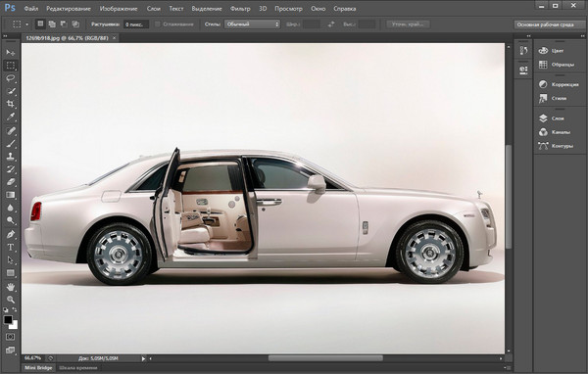Open the Выделение menu
The height and width of the screenshot is (374, 588).
pos(207,8)
